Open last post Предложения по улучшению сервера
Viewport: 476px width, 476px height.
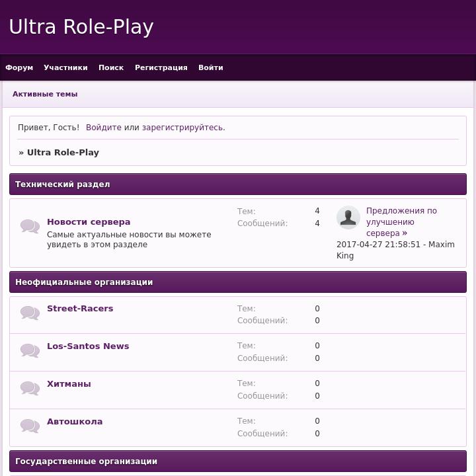coord(401,222)
